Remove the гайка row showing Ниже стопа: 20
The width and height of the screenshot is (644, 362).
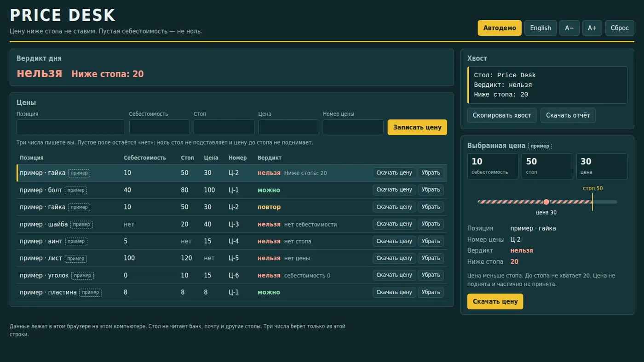coord(431,173)
